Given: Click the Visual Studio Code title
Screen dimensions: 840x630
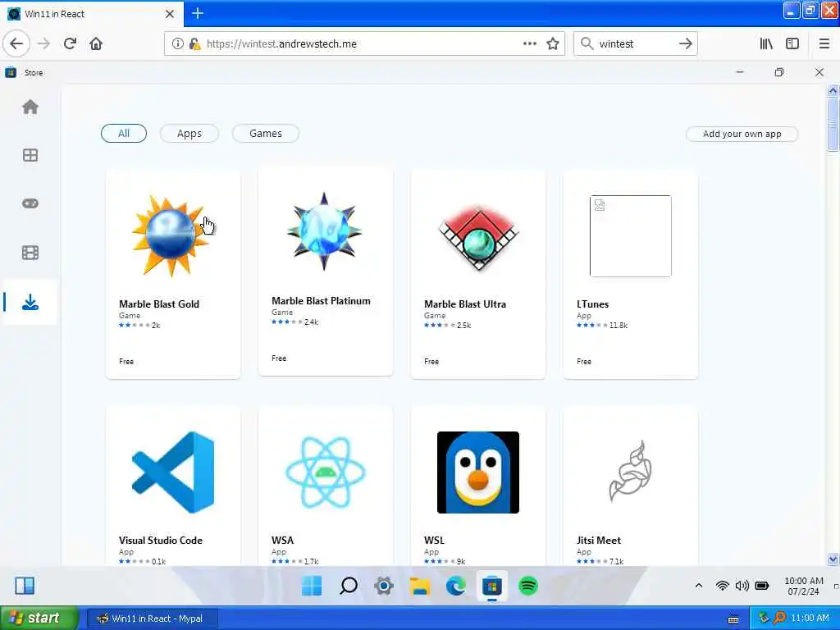Looking at the screenshot, I should click(x=161, y=540).
